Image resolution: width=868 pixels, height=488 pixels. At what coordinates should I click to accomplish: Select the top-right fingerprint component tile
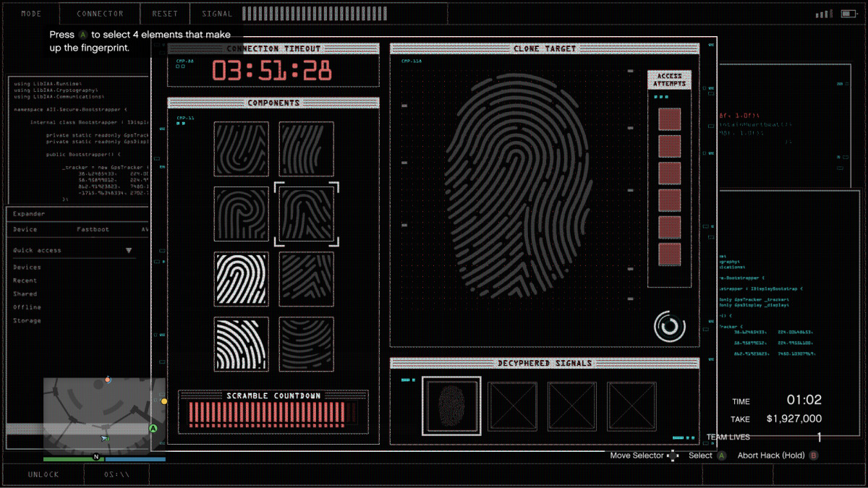click(x=307, y=149)
